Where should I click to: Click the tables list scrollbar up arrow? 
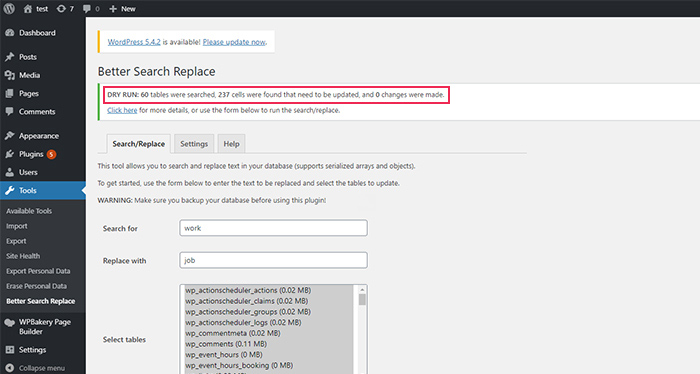[x=362, y=290]
